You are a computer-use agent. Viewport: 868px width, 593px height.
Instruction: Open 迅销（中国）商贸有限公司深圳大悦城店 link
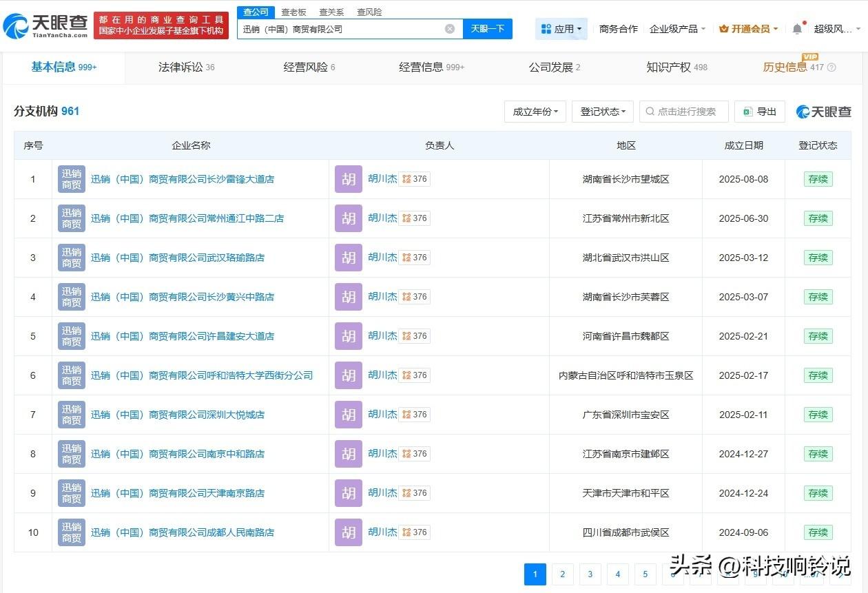[x=178, y=415]
